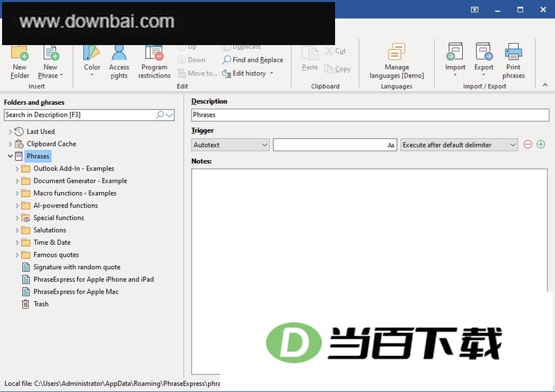
Task: Select Outlook Add-In - Examples folder
Action: [x=74, y=169]
